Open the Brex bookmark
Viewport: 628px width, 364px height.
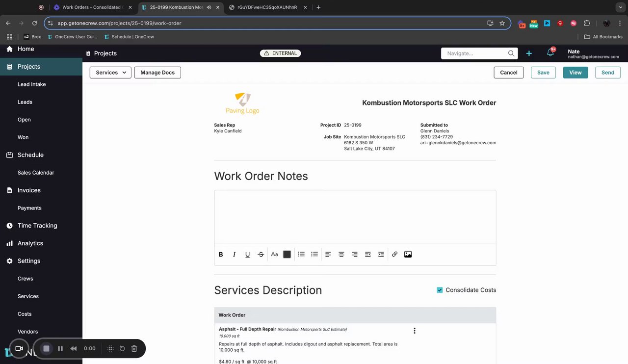tap(32, 37)
